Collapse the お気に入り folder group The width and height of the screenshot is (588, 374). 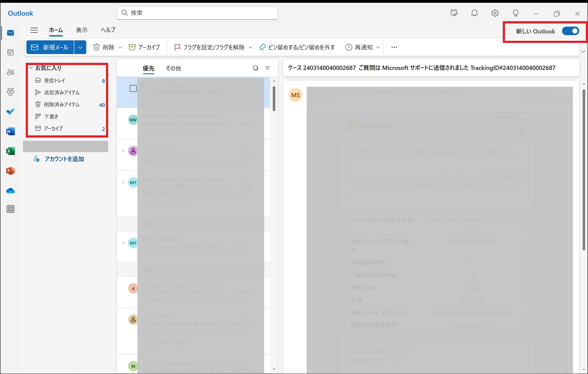[x=31, y=68]
